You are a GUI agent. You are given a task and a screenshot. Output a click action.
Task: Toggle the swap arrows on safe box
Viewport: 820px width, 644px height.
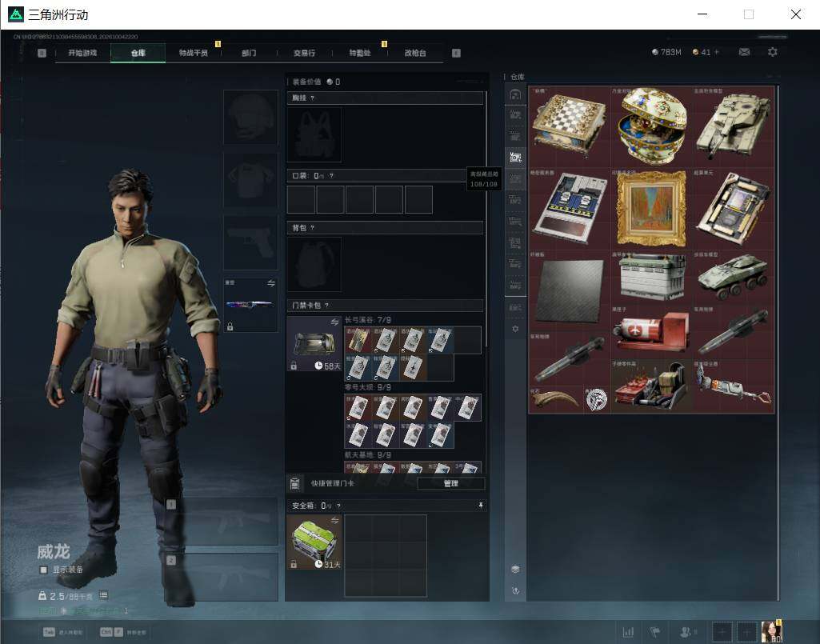point(334,520)
